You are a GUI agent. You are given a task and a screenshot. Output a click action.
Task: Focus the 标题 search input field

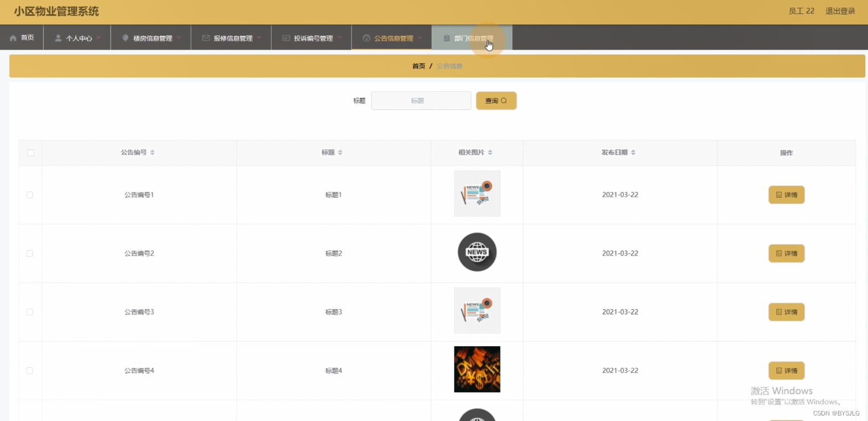click(421, 101)
